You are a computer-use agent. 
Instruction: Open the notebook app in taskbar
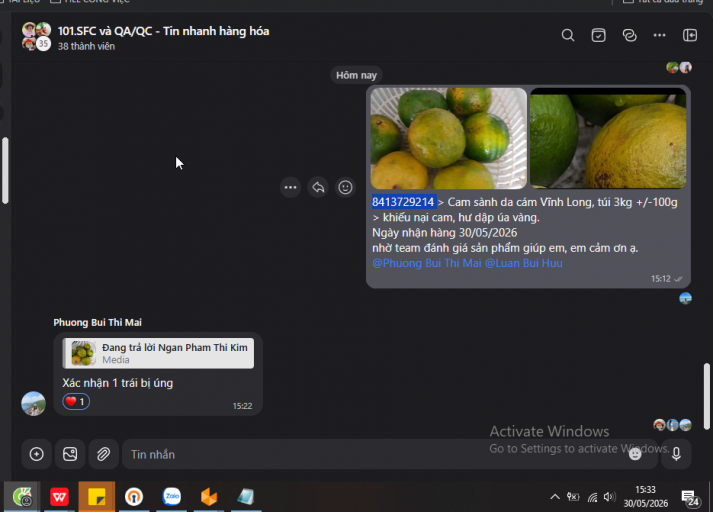(x=246, y=497)
